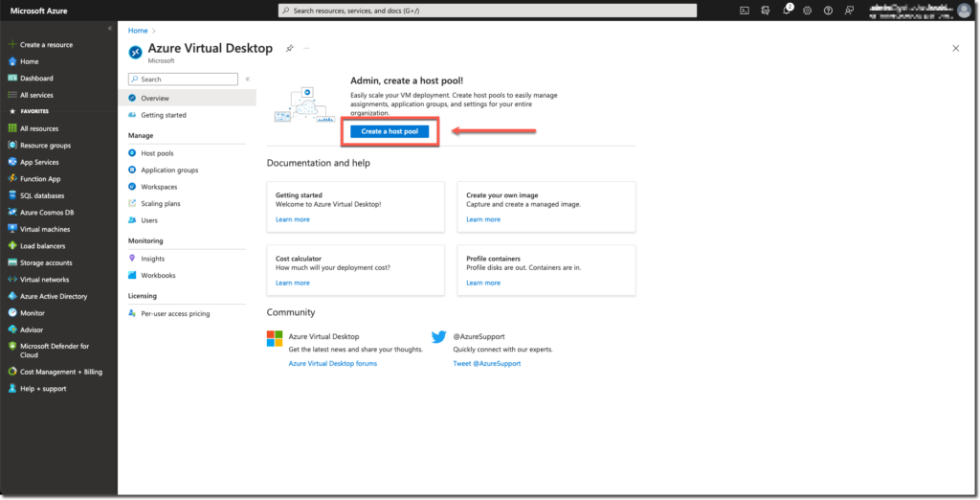Collapse the left portal sidebar

pos(110,28)
